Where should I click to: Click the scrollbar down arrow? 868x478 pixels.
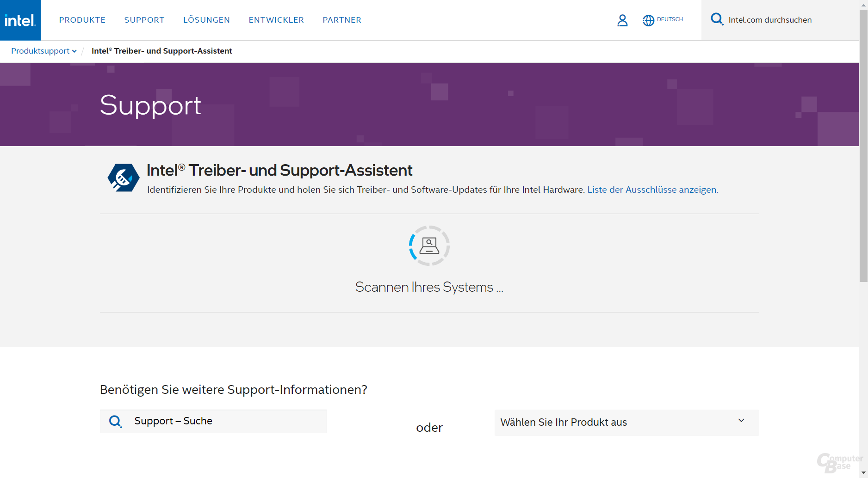pyautogui.click(x=863, y=473)
